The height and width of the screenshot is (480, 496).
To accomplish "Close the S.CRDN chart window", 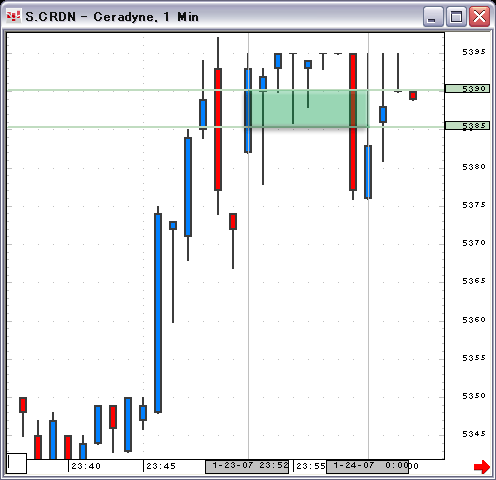I will click(479, 17).
